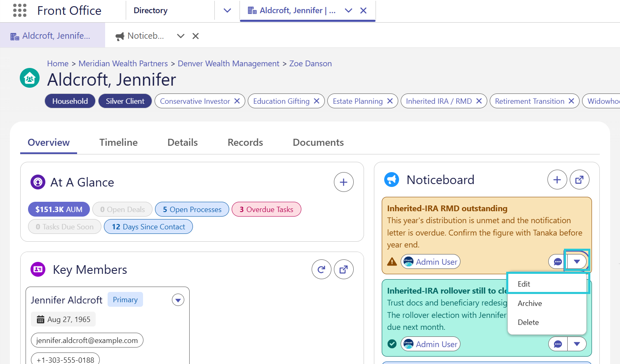Open the Aldcroft, Jennifer tab dropdown chevron

tap(349, 11)
